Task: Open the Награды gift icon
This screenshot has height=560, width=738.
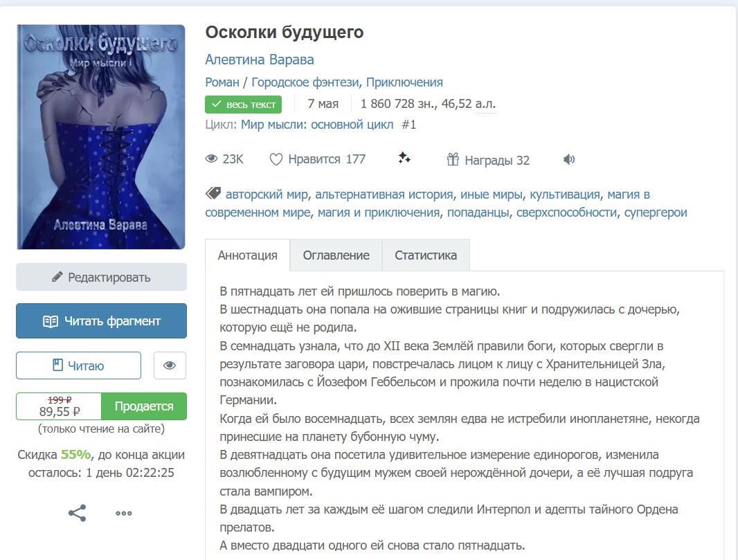Action: pos(453,159)
